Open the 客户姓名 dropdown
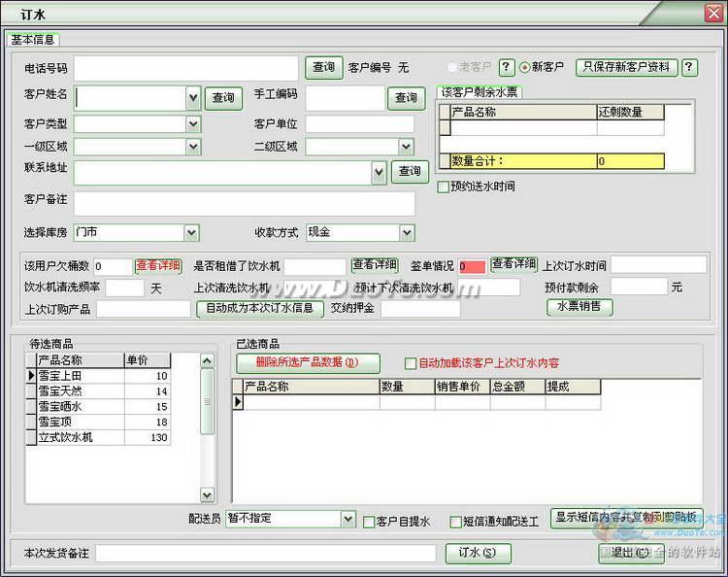Screen dimensions: 728x577 click(x=193, y=97)
